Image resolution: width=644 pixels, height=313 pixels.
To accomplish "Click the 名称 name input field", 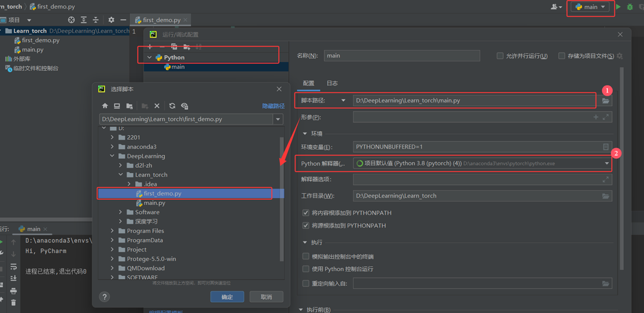I will point(402,56).
